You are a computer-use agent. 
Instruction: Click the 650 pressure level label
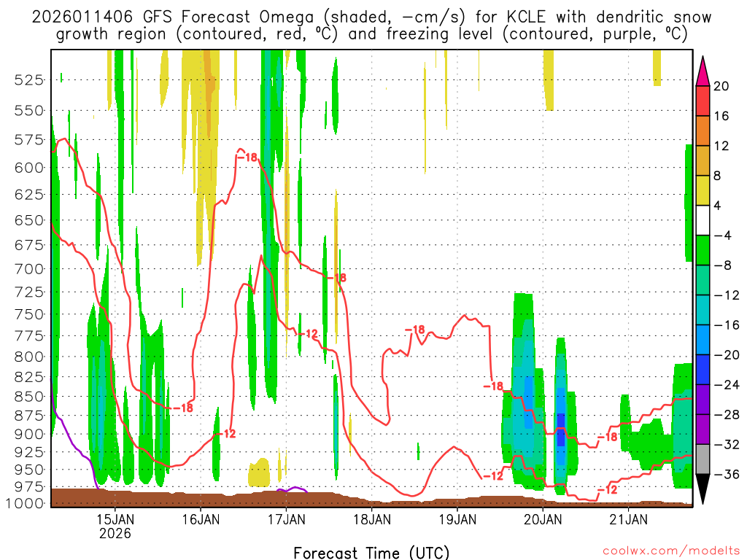(x=29, y=220)
